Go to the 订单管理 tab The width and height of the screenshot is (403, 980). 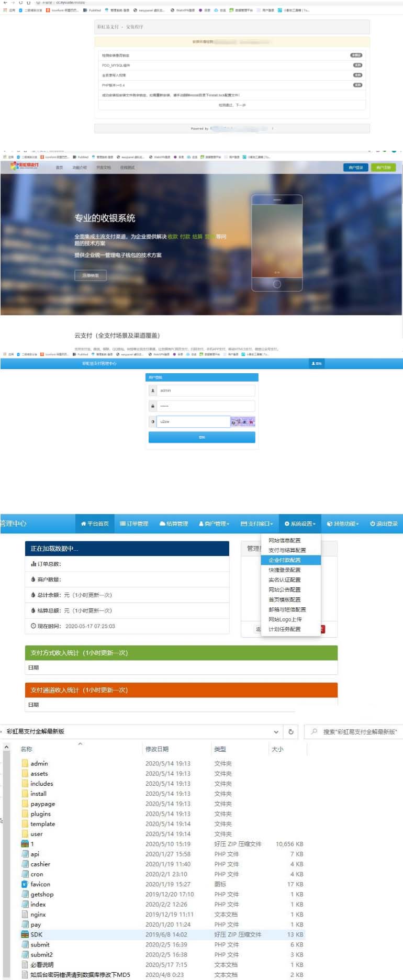pos(134,524)
